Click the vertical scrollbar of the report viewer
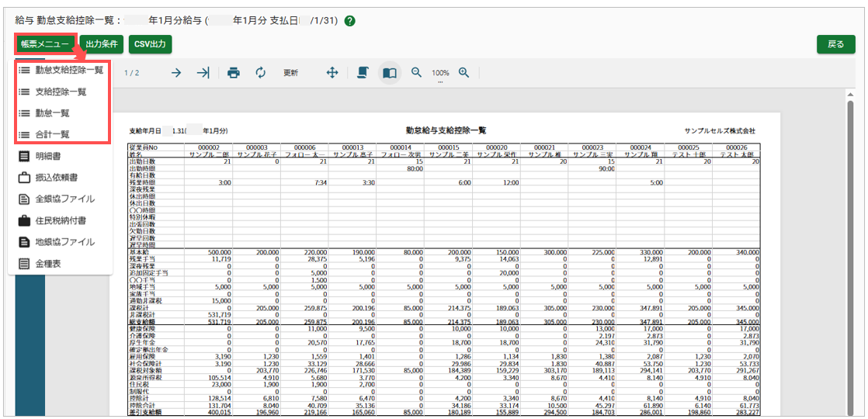This screenshot has width=868, height=419. pyautogui.click(x=852, y=258)
